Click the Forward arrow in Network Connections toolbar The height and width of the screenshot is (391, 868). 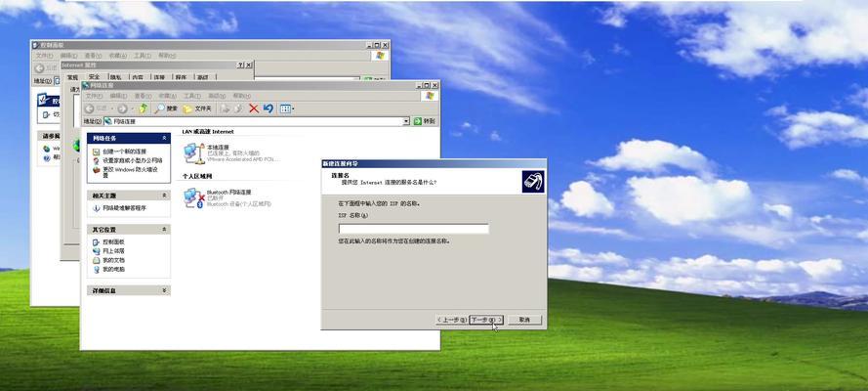coord(122,109)
